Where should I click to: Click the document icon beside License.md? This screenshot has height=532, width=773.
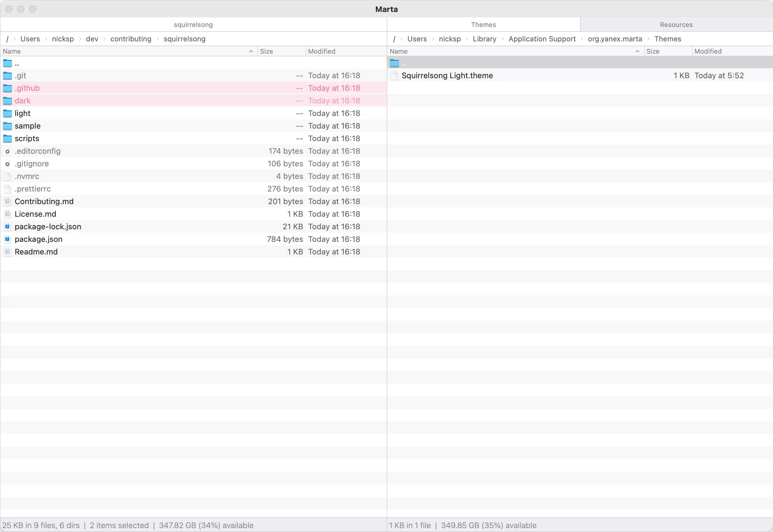(x=7, y=214)
